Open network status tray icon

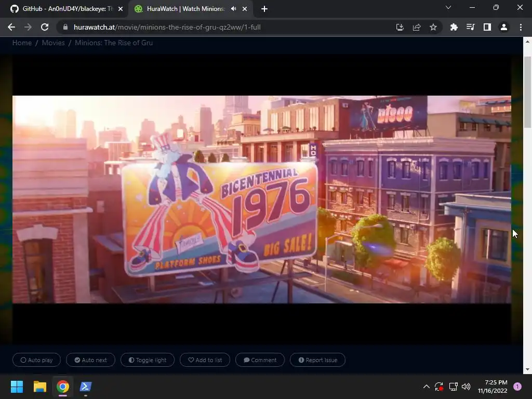tap(453, 387)
